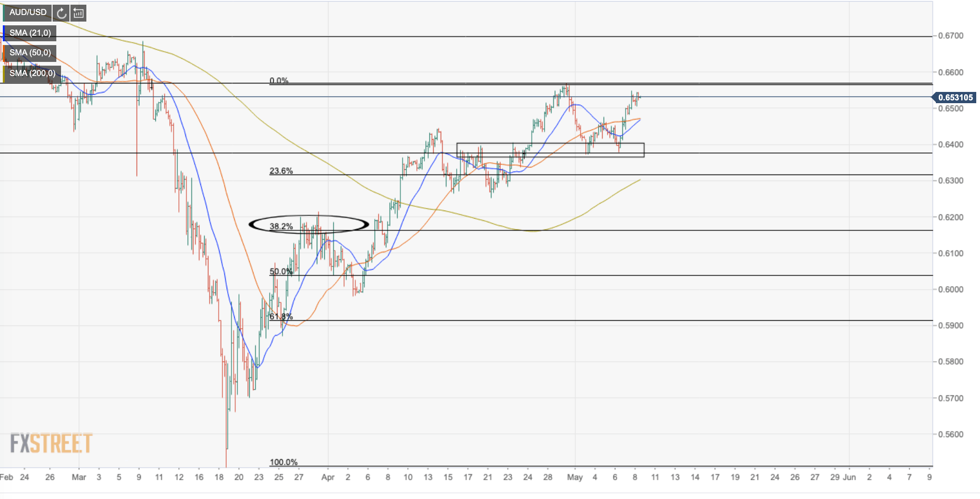This screenshot has width=980, height=499.
Task: Select the AUD/USD symbol label
Action: 28,12
